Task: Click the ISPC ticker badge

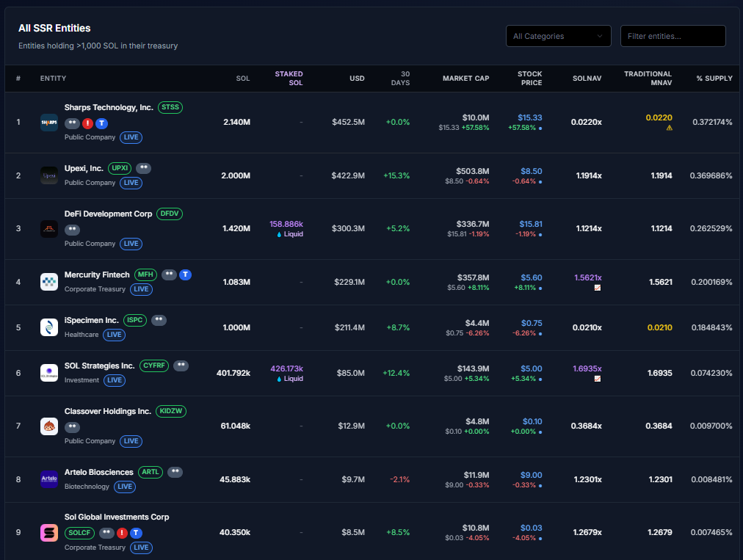Action: [x=135, y=320]
